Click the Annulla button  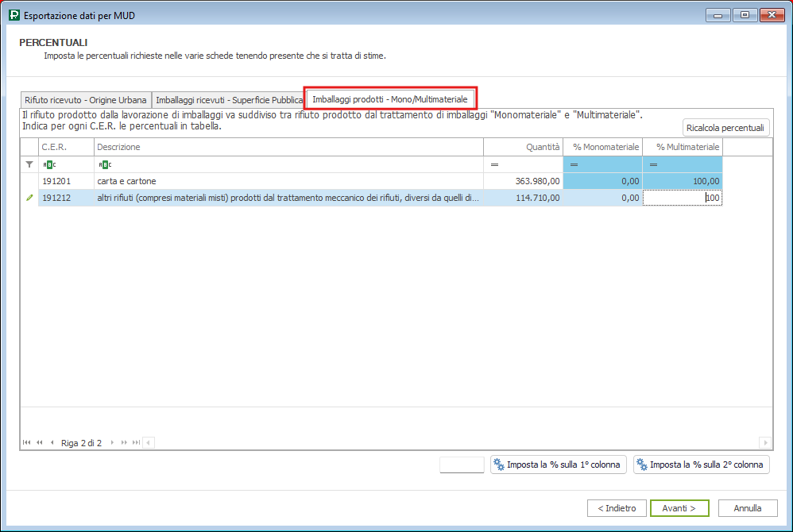748,508
